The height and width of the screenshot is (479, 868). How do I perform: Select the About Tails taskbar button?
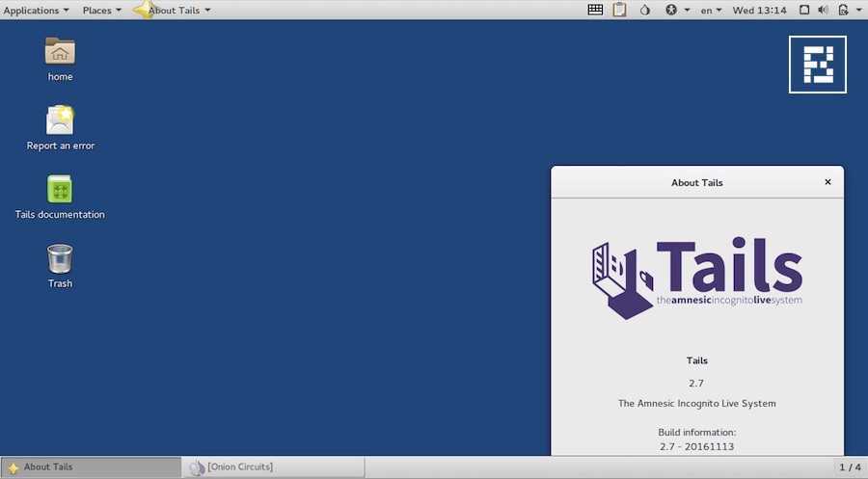[91, 467]
